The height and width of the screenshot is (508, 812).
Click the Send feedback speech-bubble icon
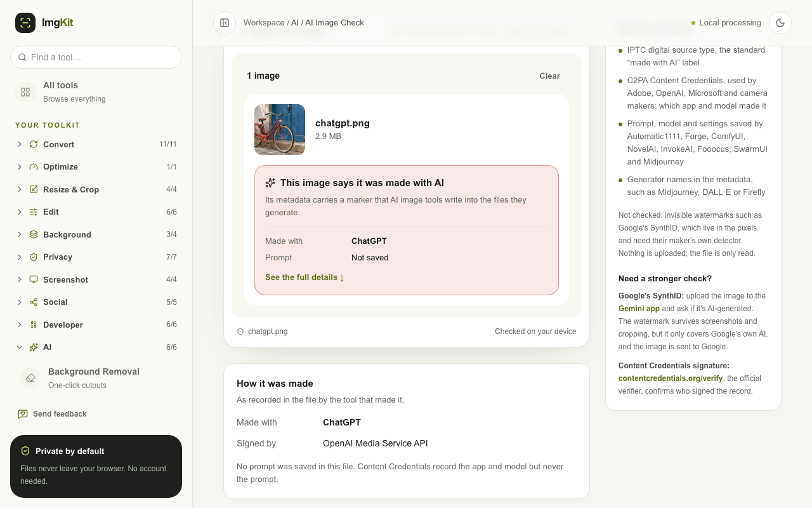point(23,414)
